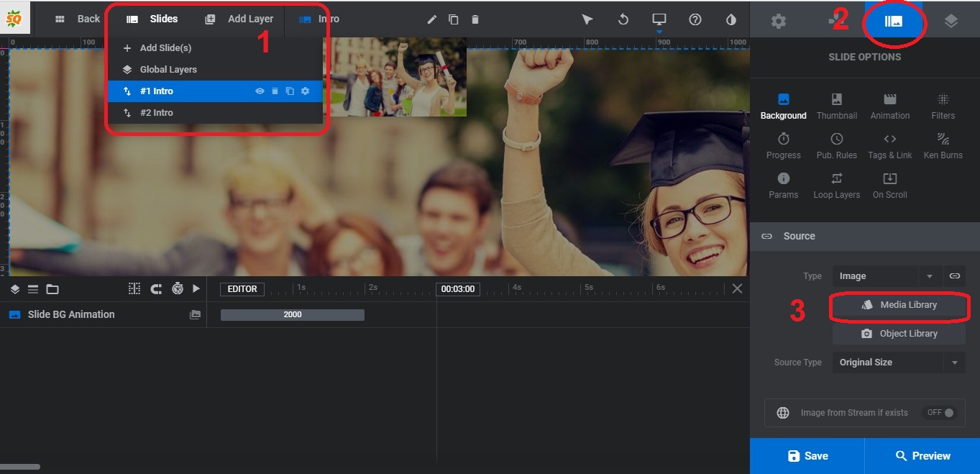Open the Add Layer menu
Screen dimensions: 980x474
click(x=239, y=19)
